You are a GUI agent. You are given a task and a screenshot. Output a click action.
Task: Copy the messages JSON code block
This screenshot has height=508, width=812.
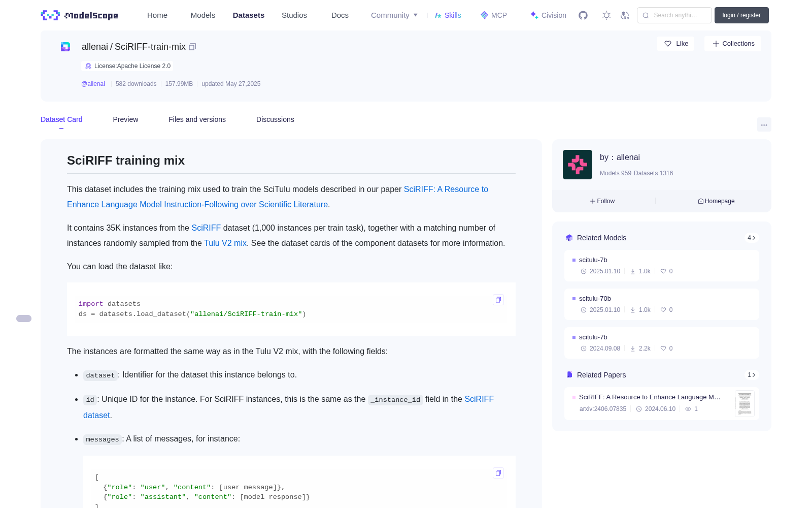tap(498, 473)
